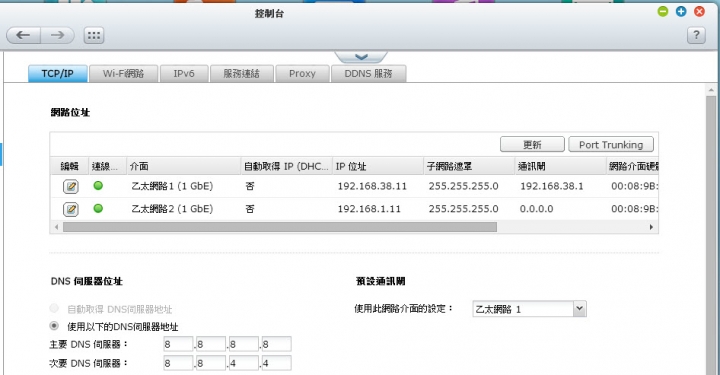The height and width of the screenshot is (375, 720).
Task: Select the 乙太網路1 (1 GbE) row name
Action: coord(172,186)
